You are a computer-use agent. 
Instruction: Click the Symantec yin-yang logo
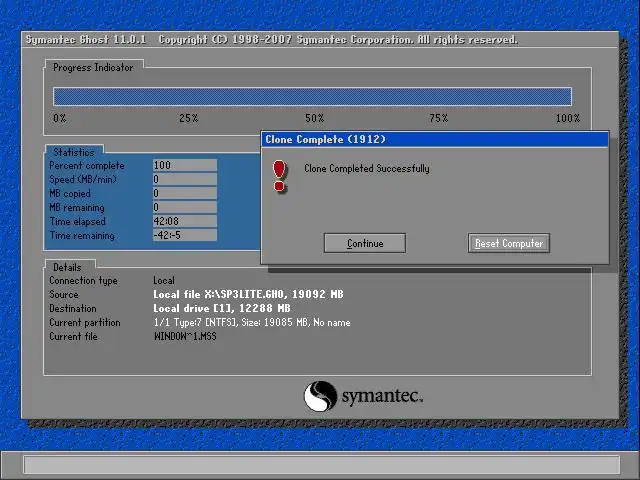(320, 396)
